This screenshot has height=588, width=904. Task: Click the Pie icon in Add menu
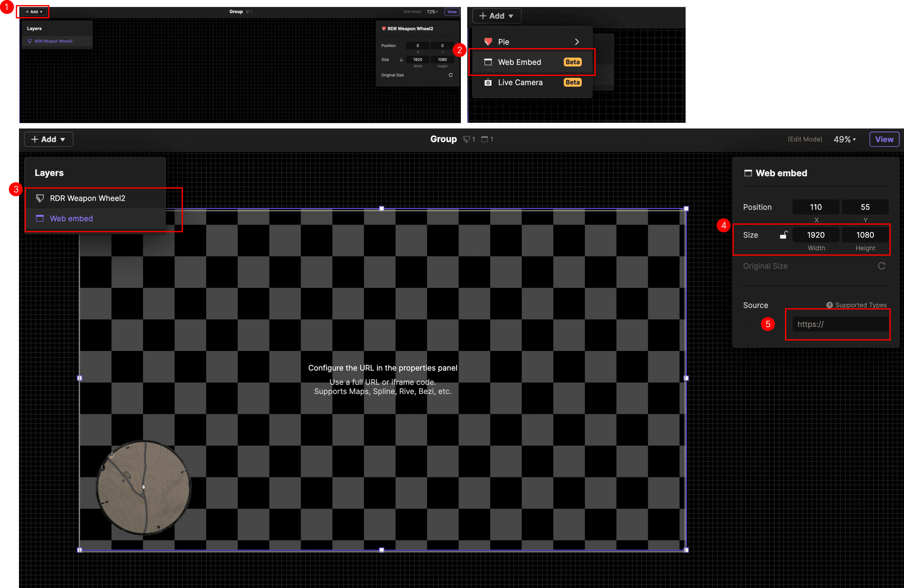point(488,42)
